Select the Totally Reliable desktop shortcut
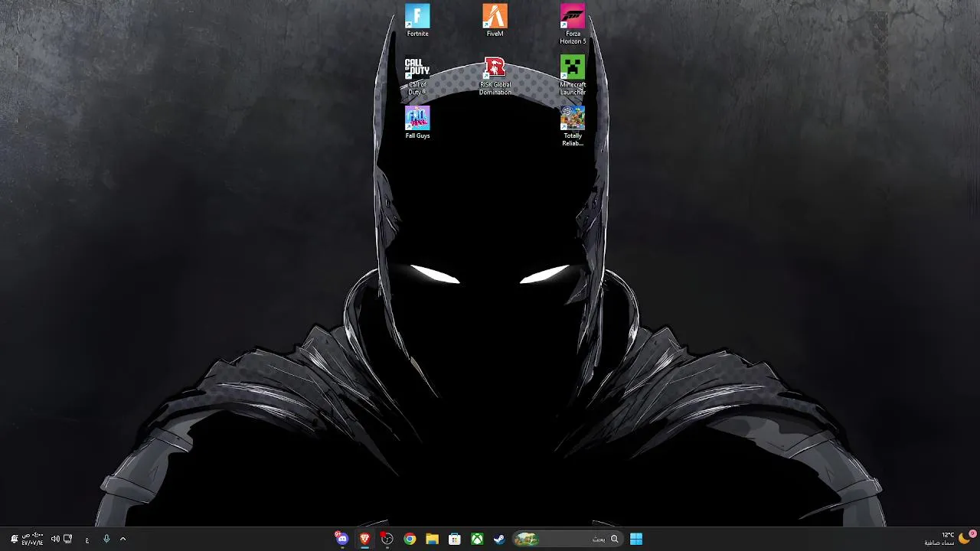The image size is (980, 551). click(x=573, y=126)
